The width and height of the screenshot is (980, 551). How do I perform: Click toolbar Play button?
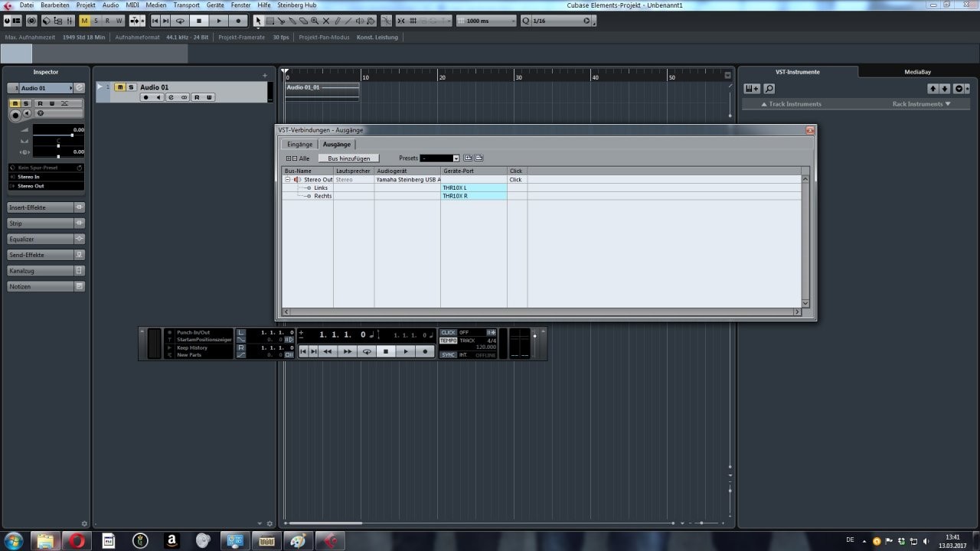coord(219,21)
